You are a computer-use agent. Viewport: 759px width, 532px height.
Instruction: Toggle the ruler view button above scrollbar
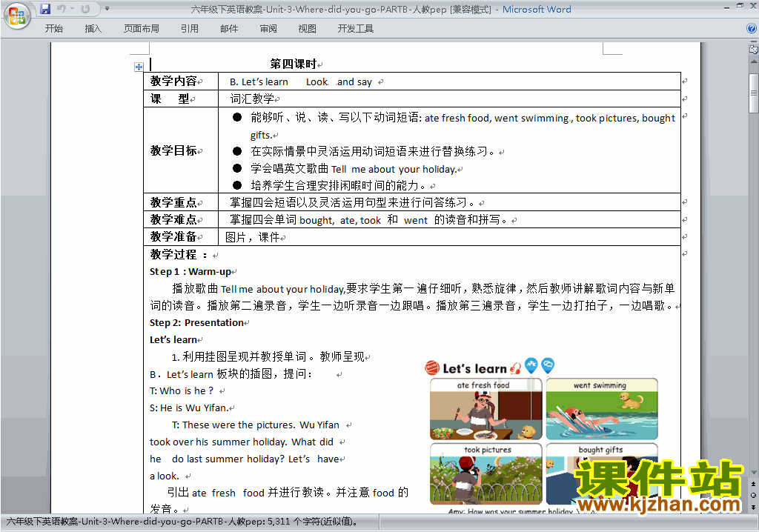click(x=753, y=49)
